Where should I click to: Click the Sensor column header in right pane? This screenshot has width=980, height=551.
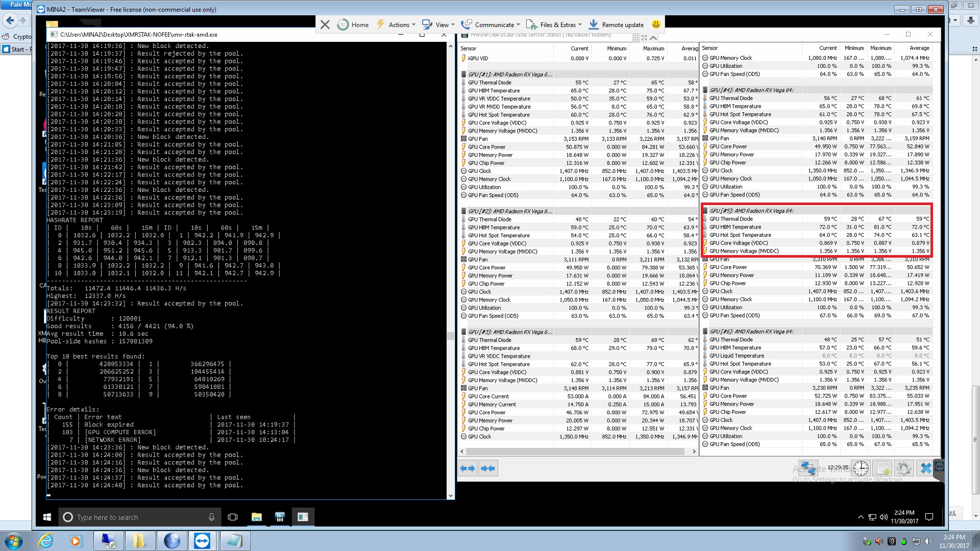tap(751, 48)
